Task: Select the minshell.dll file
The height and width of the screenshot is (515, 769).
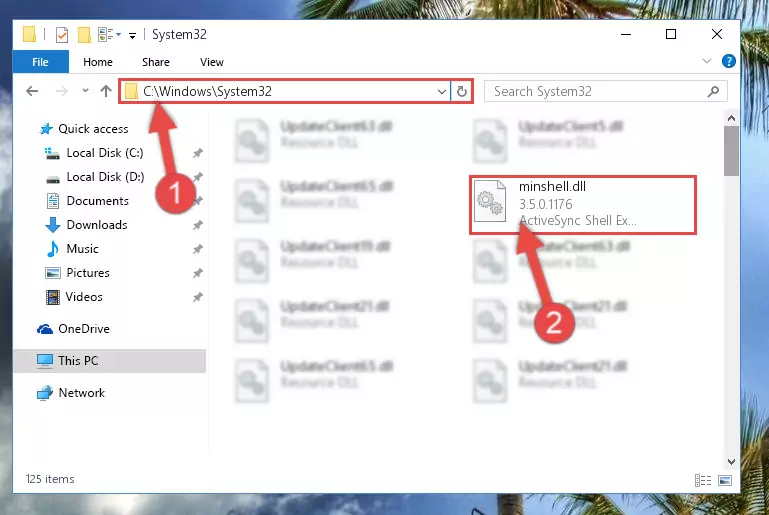Action: click(x=583, y=205)
